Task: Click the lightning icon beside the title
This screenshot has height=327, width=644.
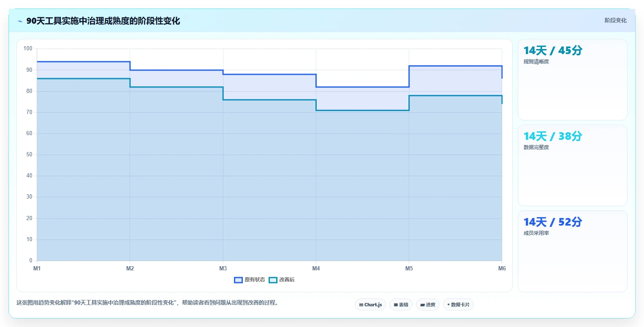Action: point(20,21)
